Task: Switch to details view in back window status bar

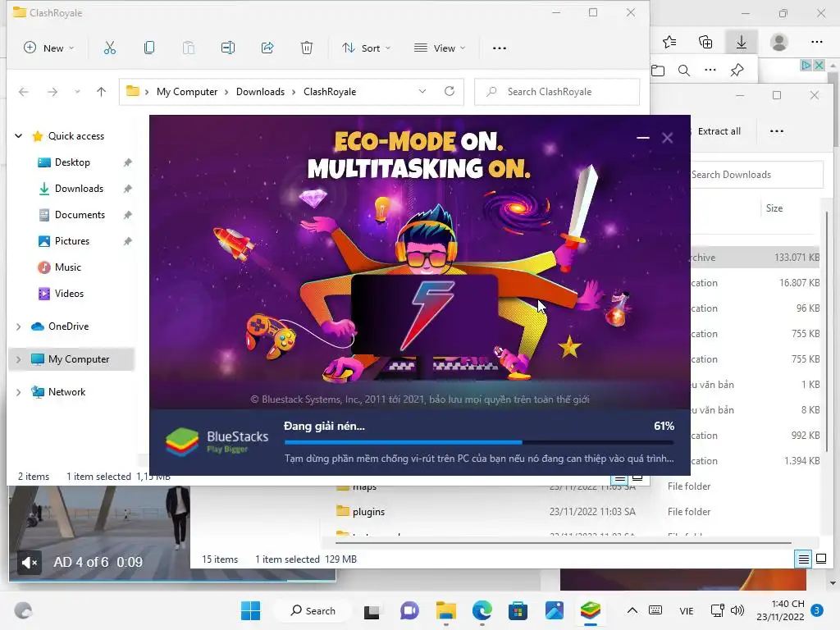Action: (804, 559)
